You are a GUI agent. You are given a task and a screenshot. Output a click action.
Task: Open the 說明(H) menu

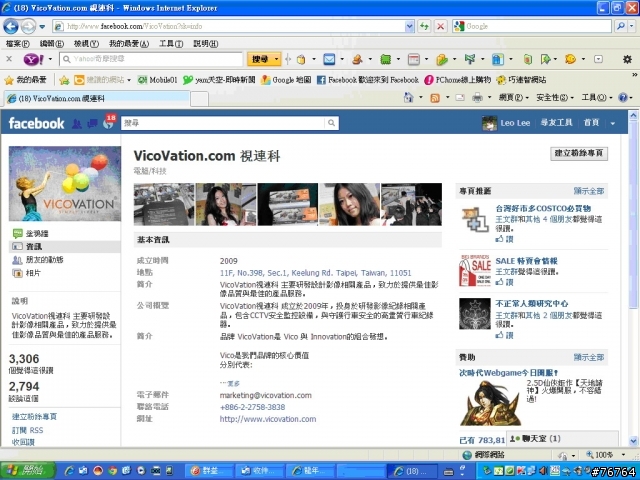[x=206, y=44]
